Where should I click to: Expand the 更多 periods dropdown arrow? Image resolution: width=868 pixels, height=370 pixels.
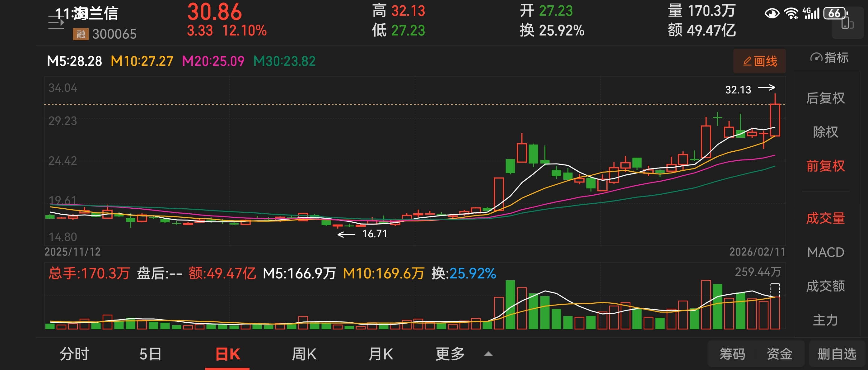[488, 354]
